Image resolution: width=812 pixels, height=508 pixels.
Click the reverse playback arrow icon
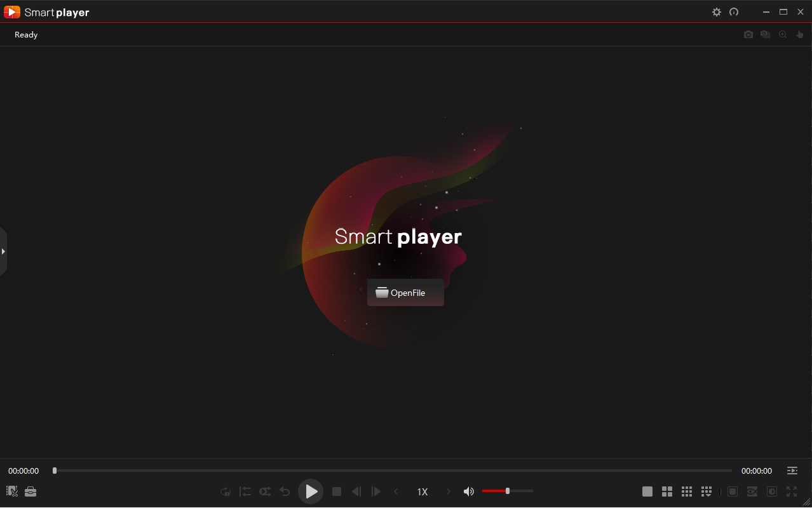[x=285, y=491]
